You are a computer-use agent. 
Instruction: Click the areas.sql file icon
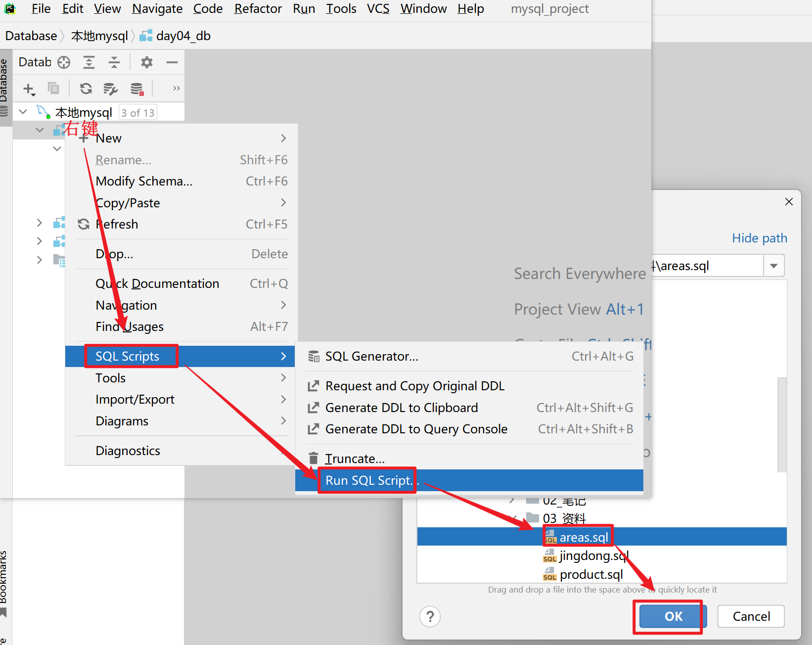550,537
